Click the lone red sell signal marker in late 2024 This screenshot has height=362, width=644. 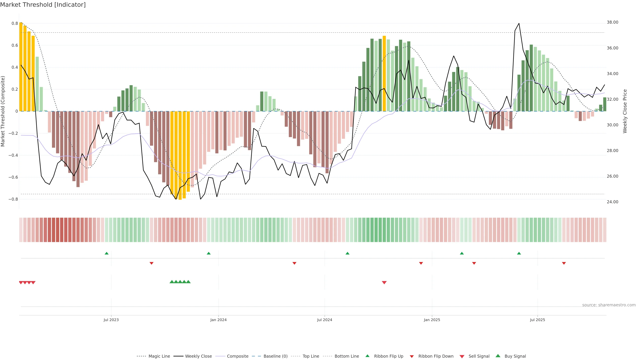click(x=384, y=283)
